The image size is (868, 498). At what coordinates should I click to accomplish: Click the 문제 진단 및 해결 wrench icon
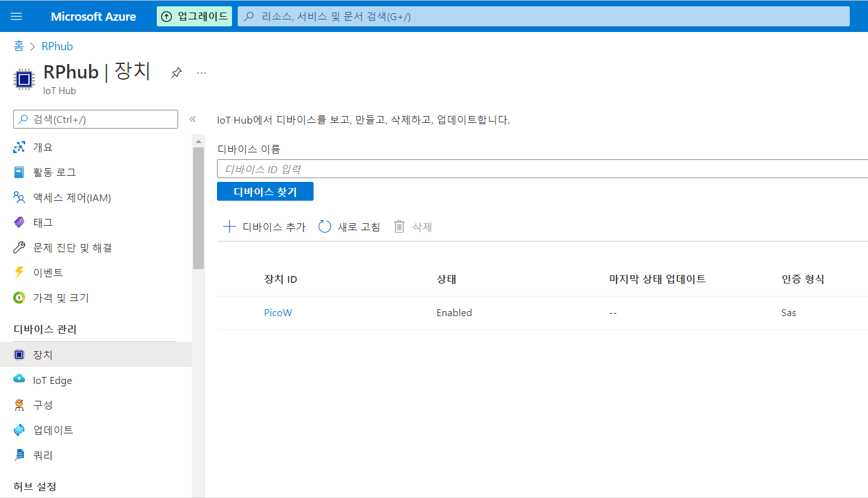coord(19,248)
